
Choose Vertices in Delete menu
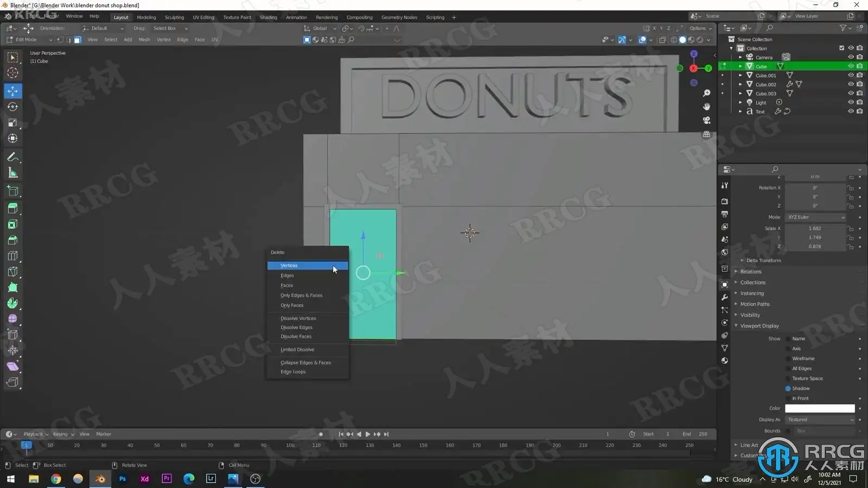pyautogui.click(x=308, y=266)
